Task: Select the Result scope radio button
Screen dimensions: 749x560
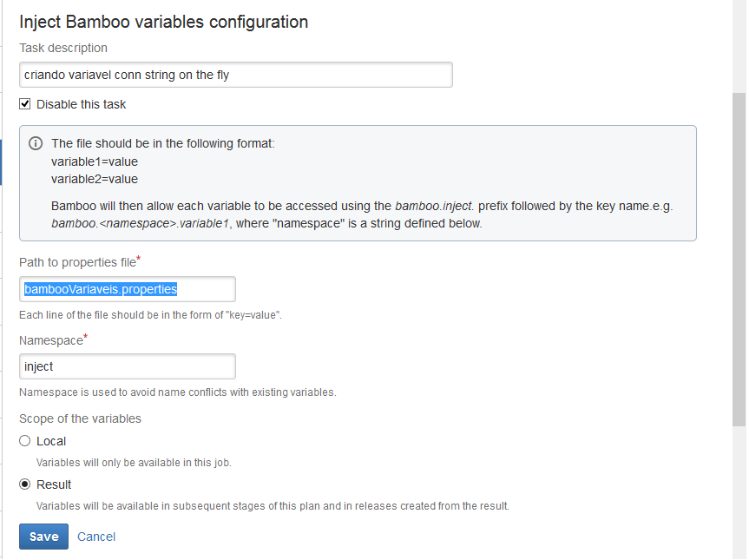Action: (x=25, y=484)
